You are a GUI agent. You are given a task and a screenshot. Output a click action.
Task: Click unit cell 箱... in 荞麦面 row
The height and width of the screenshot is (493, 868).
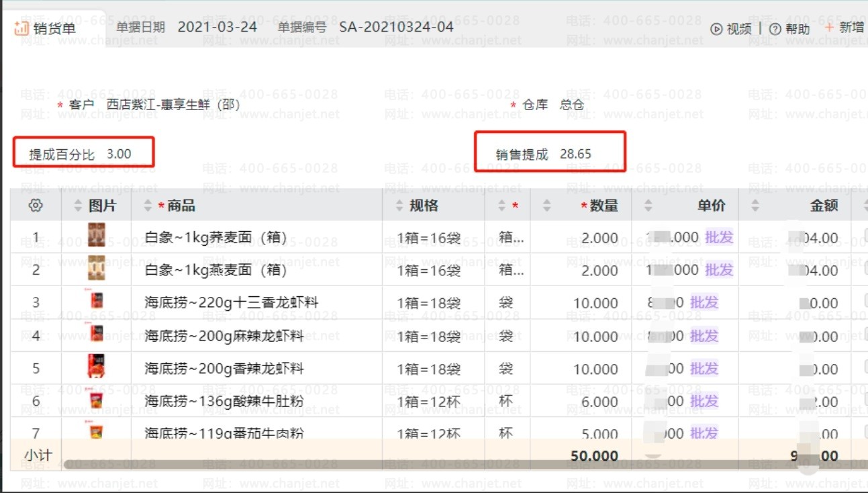point(512,238)
